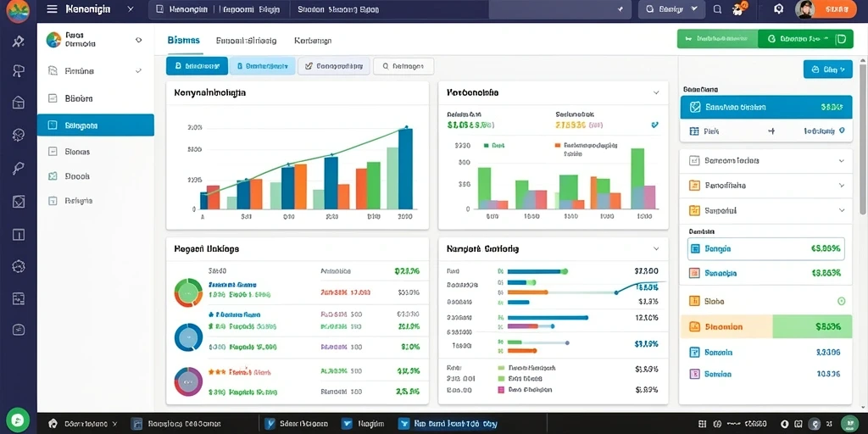Open the hamburger menu in the top bar

[x=52, y=8]
